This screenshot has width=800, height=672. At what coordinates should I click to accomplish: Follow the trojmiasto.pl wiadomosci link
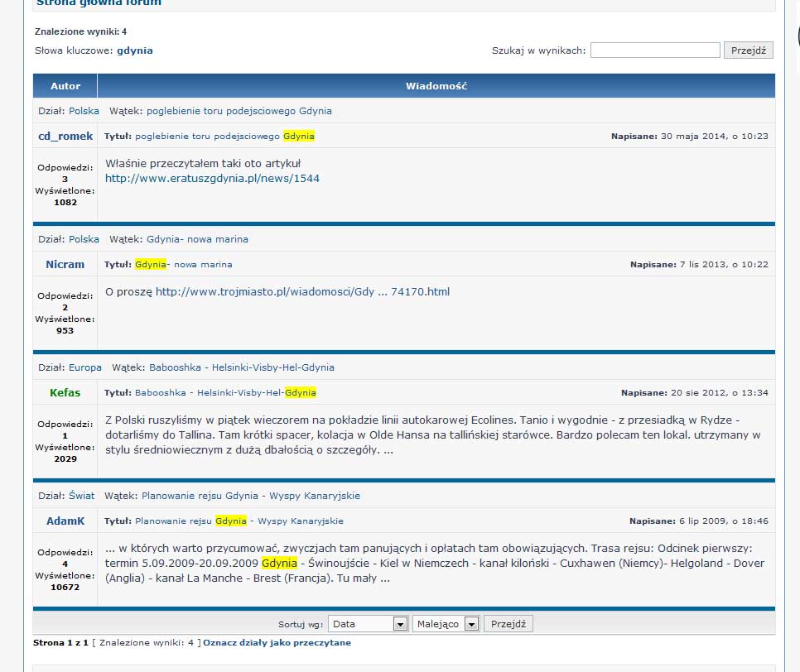pyautogui.click(x=302, y=291)
